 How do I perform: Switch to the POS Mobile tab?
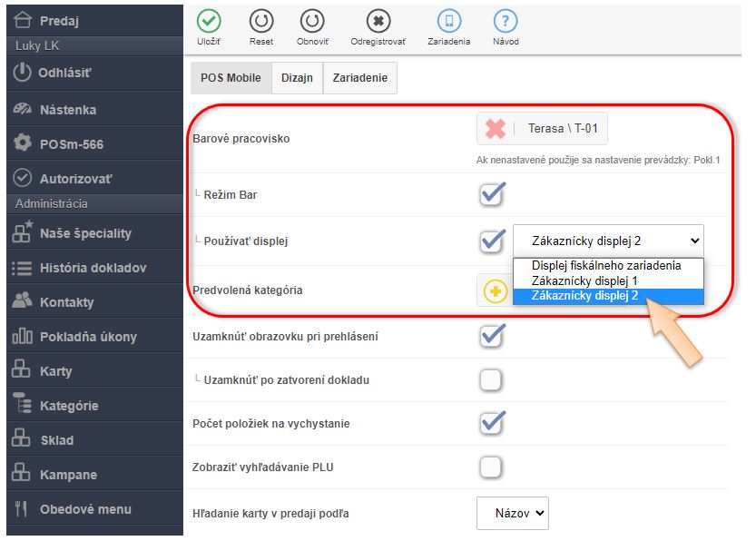coord(231,78)
